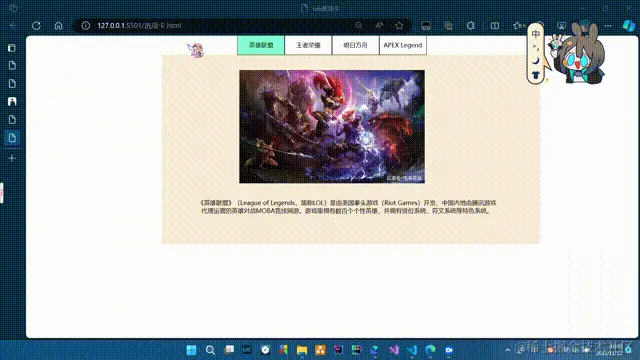Screen dimensions: 640x360
Task: Open the browser home page icon
Action: tap(58, 26)
